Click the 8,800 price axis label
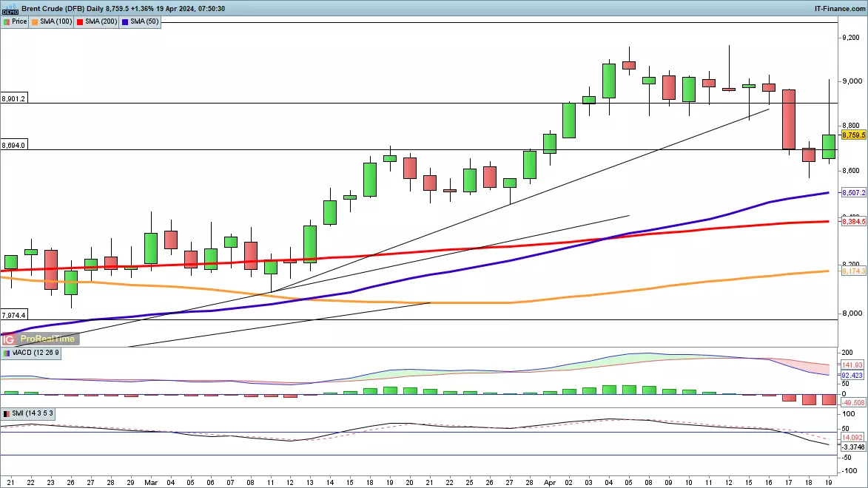 (x=852, y=126)
